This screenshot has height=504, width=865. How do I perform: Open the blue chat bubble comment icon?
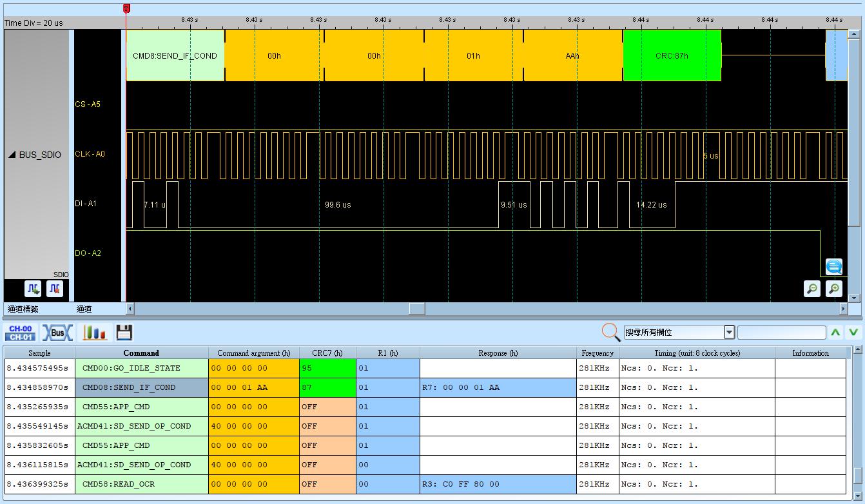point(834,266)
